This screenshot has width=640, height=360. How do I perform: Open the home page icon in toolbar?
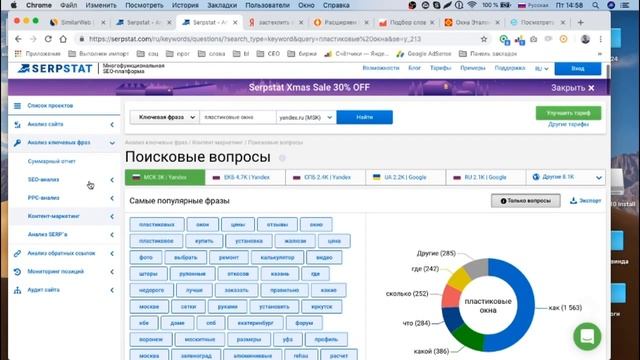63,39
